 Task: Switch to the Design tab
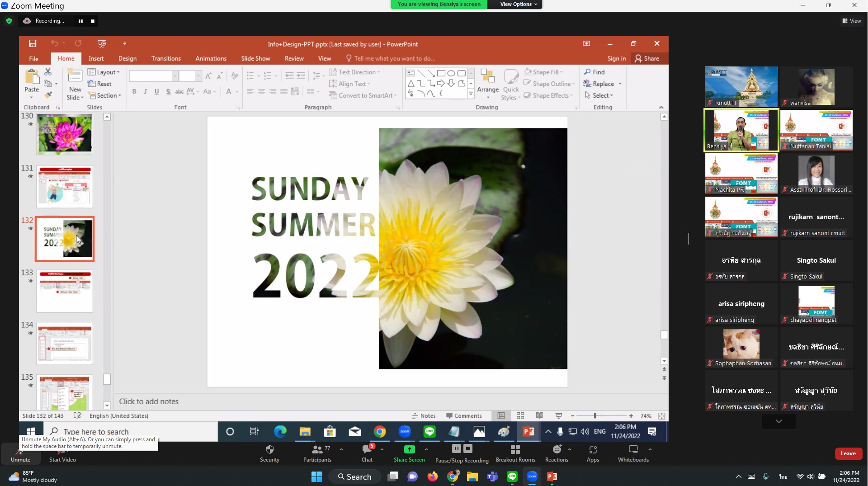[x=127, y=59]
